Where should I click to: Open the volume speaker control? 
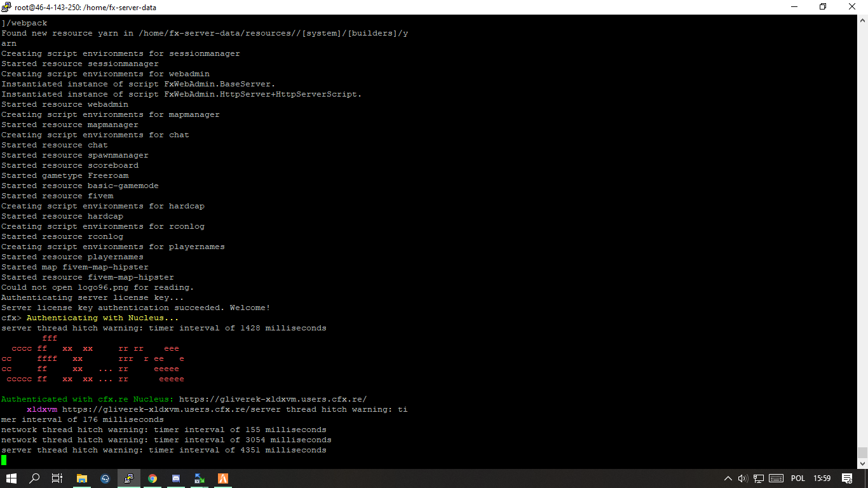coord(743,478)
